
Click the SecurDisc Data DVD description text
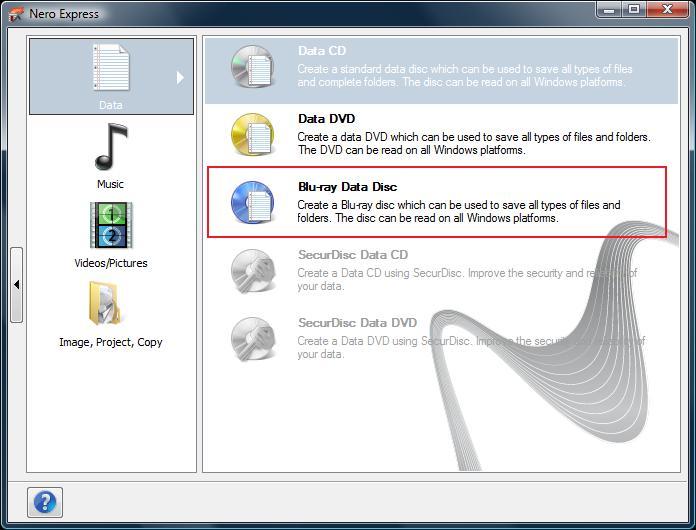471,347
